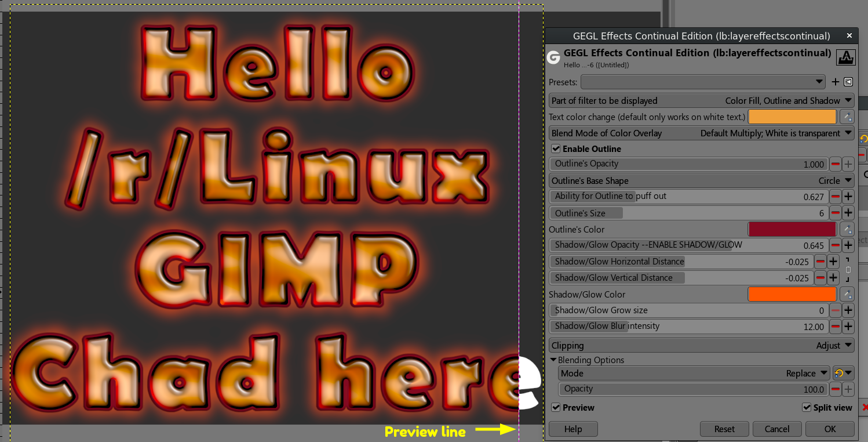Decrease Shadow/Glow Blur intensity minus
Viewport: 868px width, 442px height.
coord(836,327)
